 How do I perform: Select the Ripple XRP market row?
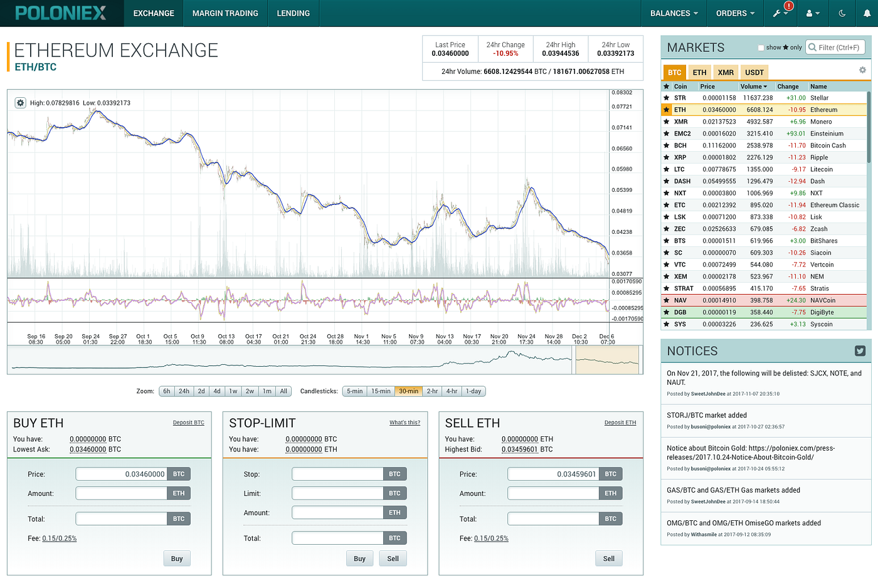764,157
